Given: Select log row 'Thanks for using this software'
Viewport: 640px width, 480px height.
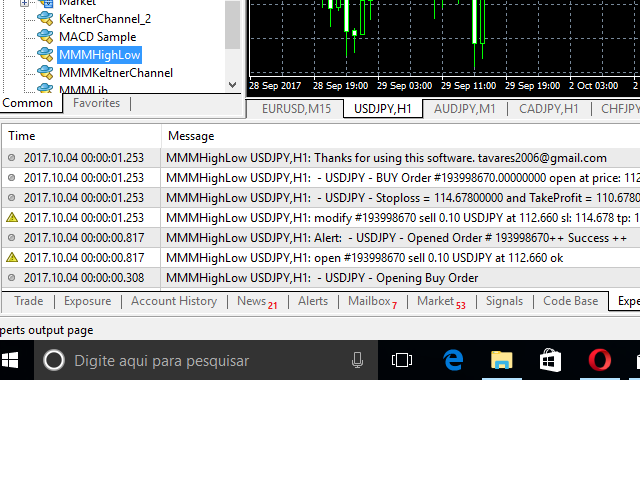Looking at the screenshot, I should (x=321, y=158).
